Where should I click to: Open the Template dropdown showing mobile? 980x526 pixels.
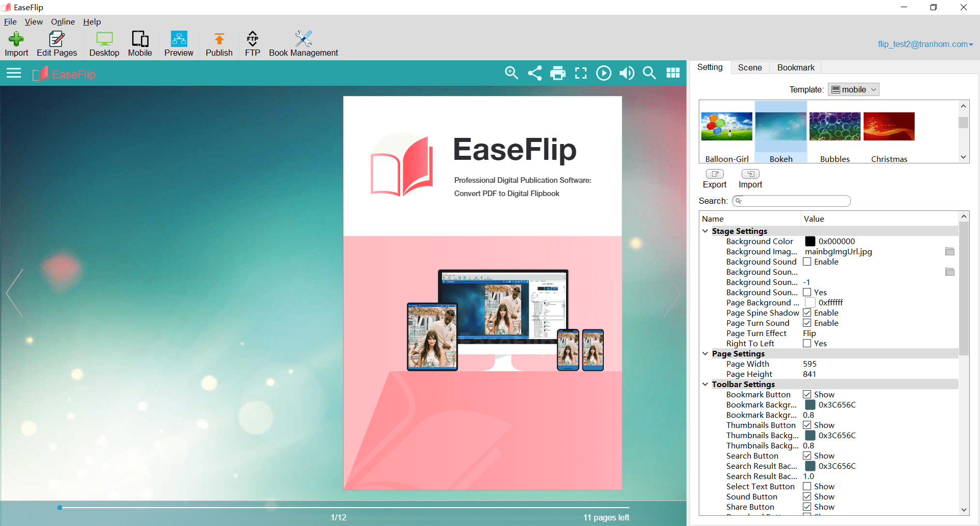pos(853,89)
